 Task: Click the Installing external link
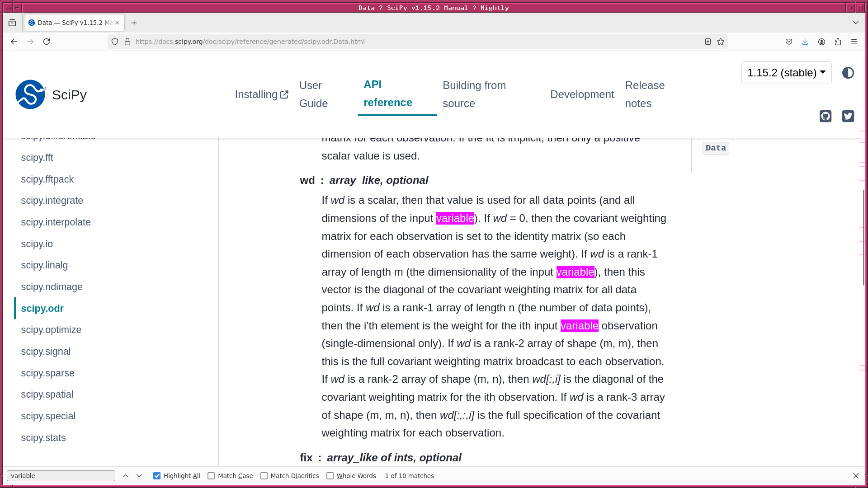click(261, 94)
